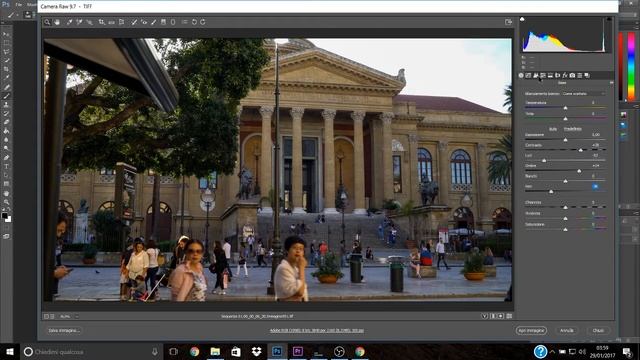This screenshot has height=360, width=640.
Task: Pick the Graduated Filter tool
Action: [163, 22]
